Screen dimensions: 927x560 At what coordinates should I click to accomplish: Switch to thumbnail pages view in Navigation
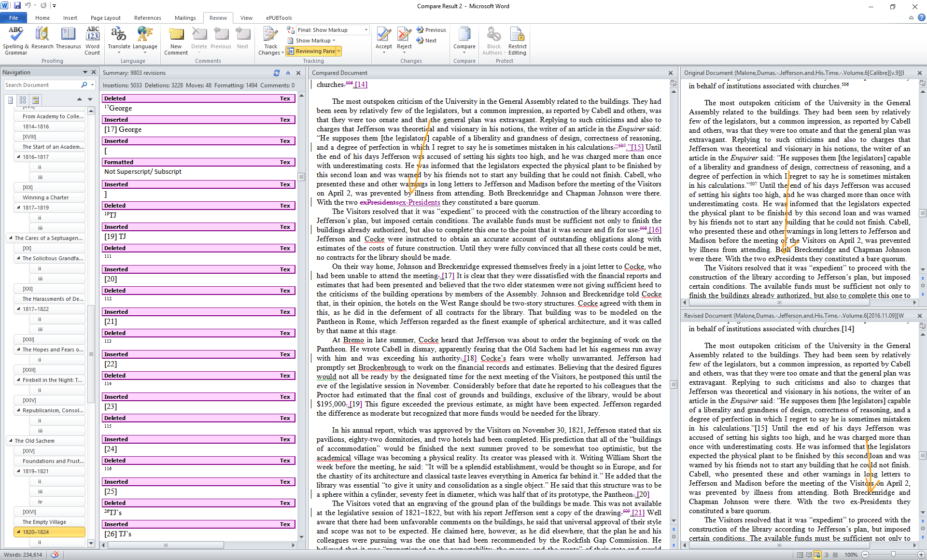point(23,100)
